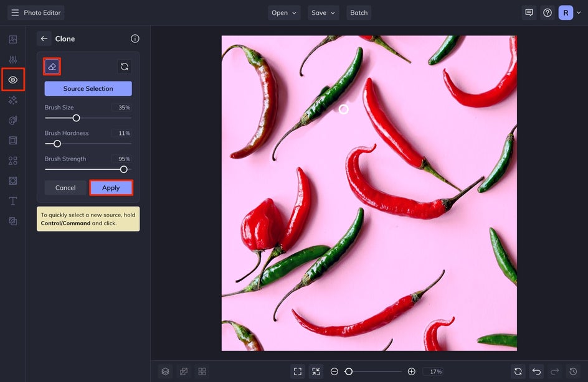Screen dimensions: 588x382
Task: Go back from the Clone panel
Action: (x=44, y=39)
